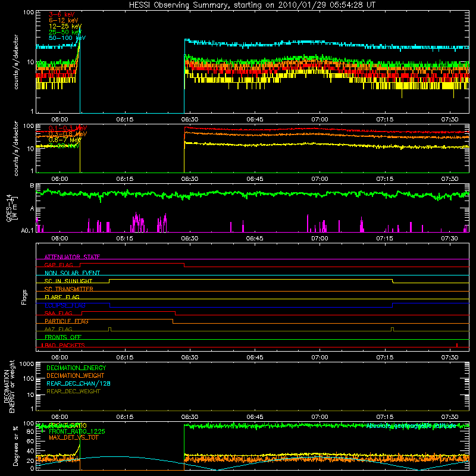Select the DECIMATION ENERGY or weight axis title
This screenshot has width=476, height=476.
pyautogui.click(x=9, y=386)
